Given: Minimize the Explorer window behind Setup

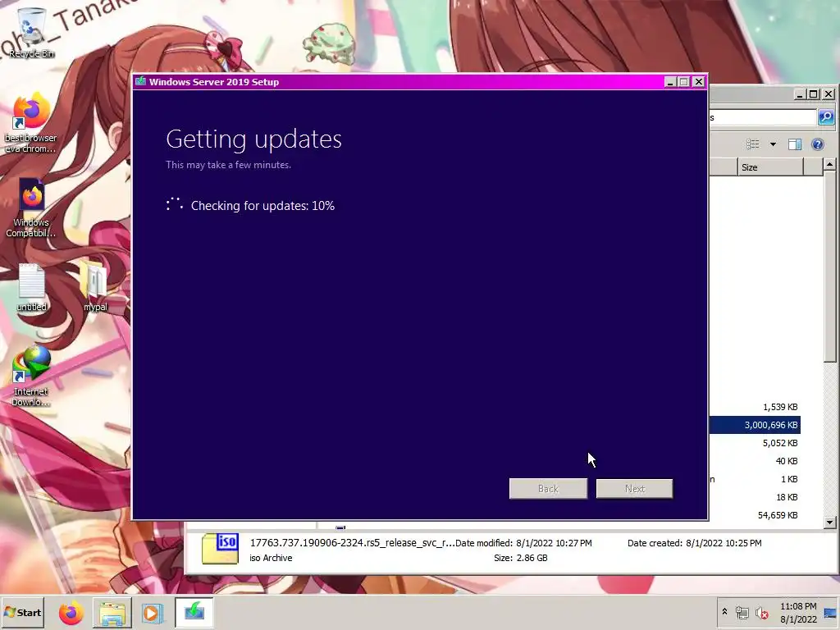Looking at the screenshot, I should 799,94.
